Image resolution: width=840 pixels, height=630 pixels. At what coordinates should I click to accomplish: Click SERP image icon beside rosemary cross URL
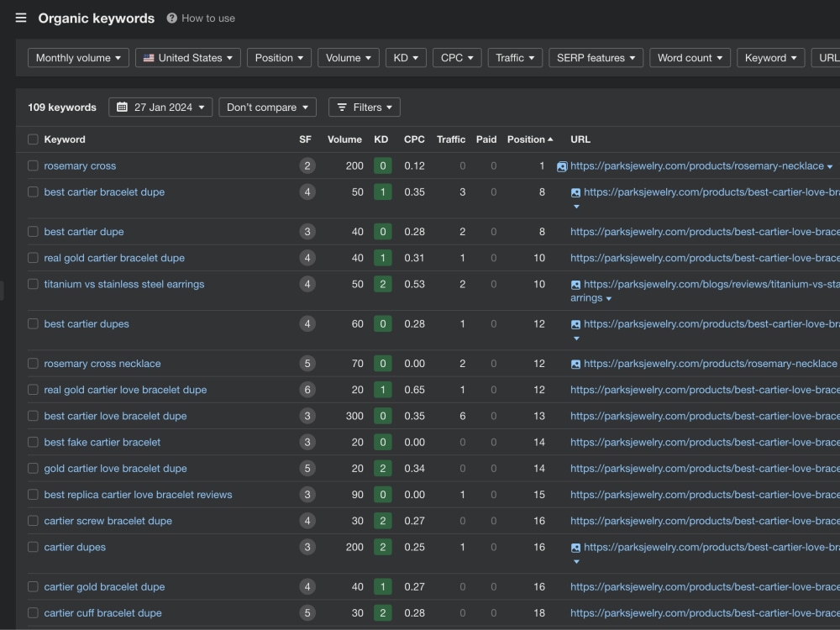click(x=561, y=166)
